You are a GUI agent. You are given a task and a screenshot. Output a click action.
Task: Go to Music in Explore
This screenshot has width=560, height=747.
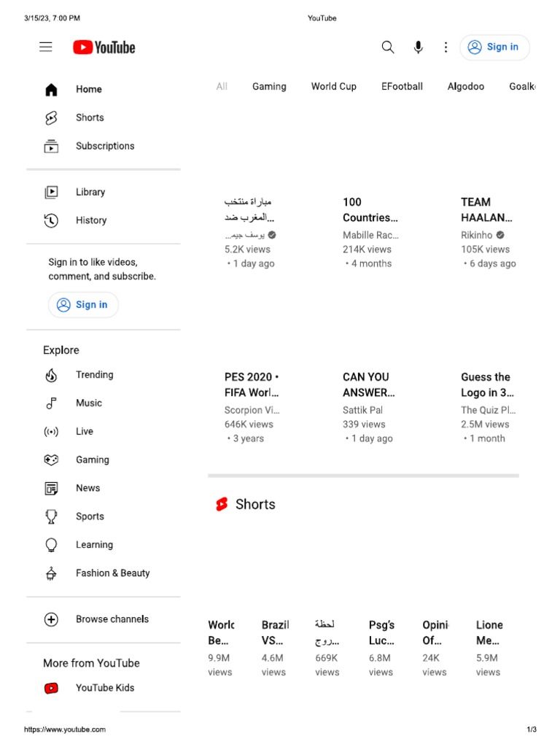[88, 403]
